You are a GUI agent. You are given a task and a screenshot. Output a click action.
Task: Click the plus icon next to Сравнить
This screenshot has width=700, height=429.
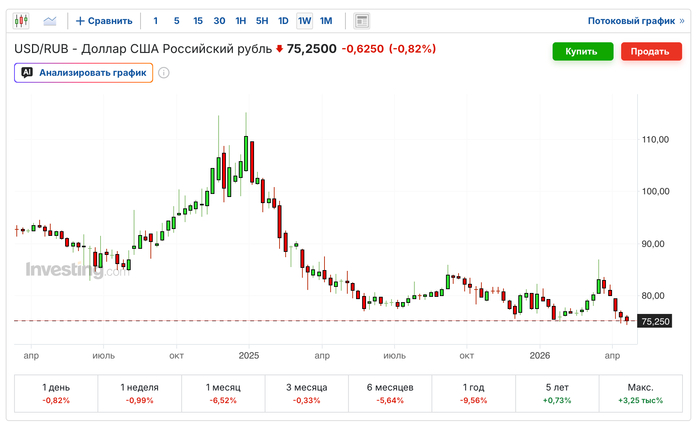[x=80, y=20]
